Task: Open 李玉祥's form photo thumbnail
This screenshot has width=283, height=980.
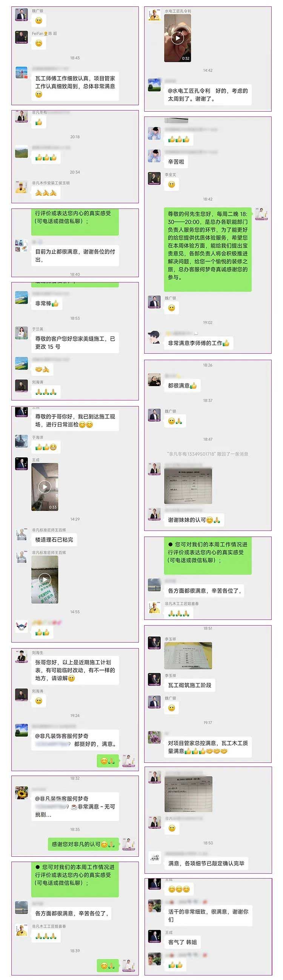Action: (x=188, y=655)
